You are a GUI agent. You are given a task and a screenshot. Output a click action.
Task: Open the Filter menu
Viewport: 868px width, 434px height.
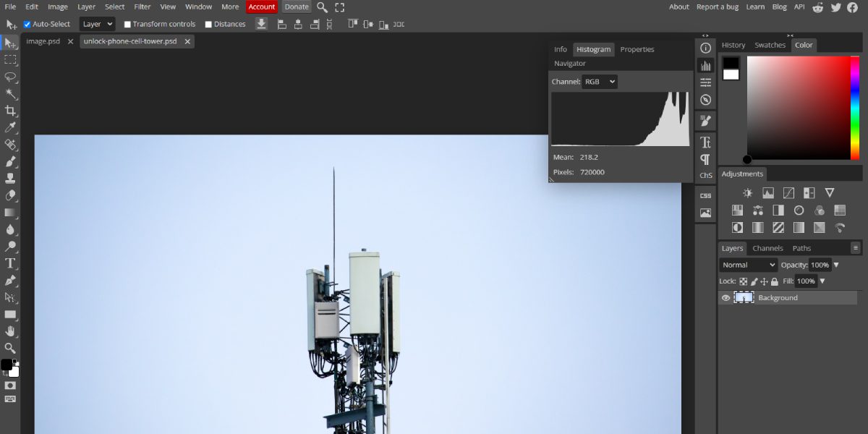point(142,7)
